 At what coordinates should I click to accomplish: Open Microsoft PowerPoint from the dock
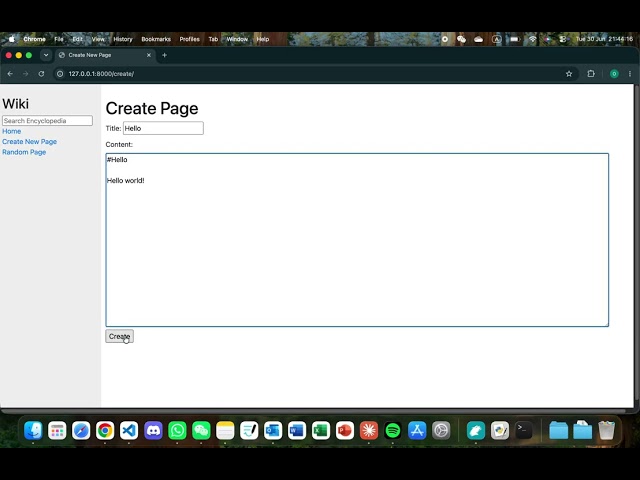pos(345,430)
